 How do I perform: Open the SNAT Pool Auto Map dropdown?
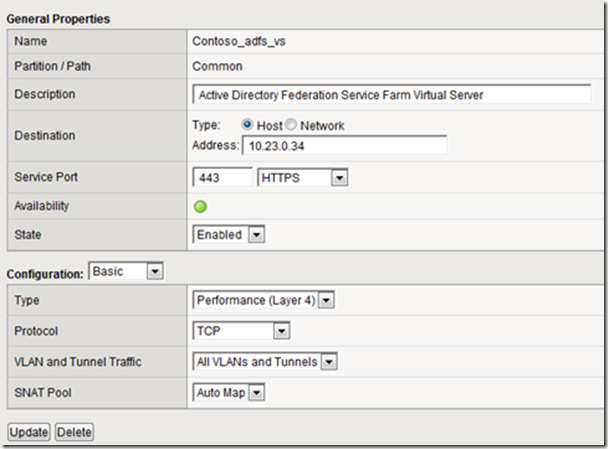pos(229,393)
